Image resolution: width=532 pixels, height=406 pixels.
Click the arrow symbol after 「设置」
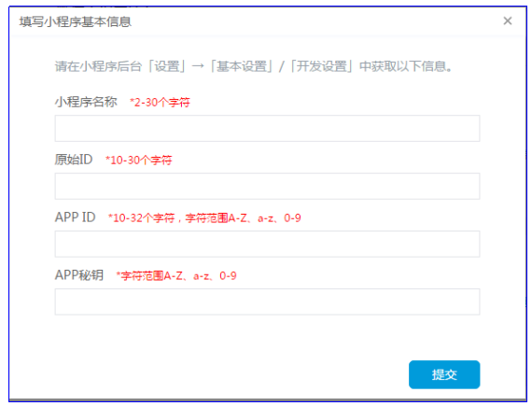pyautogui.click(x=198, y=66)
